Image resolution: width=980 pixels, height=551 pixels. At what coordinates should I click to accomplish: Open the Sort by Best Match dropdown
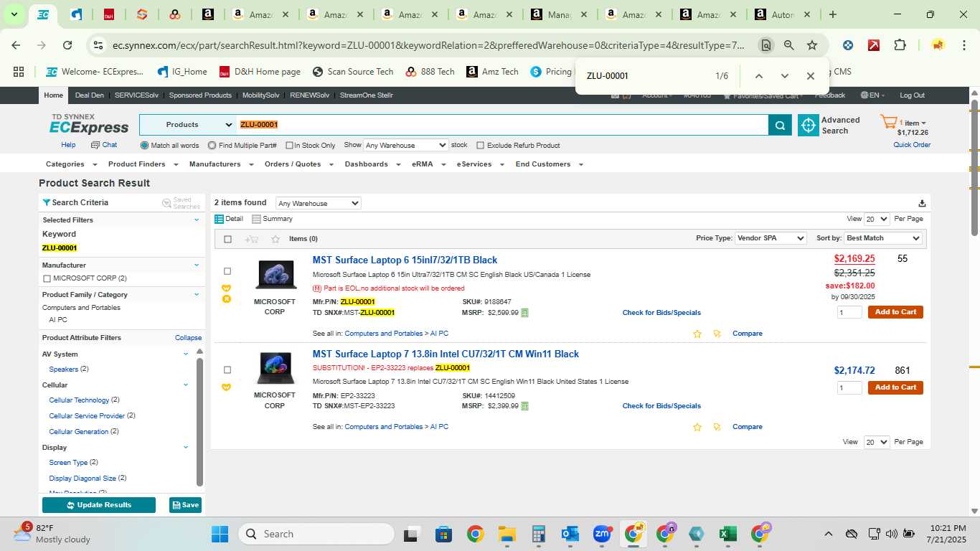(x=883, y=238)
